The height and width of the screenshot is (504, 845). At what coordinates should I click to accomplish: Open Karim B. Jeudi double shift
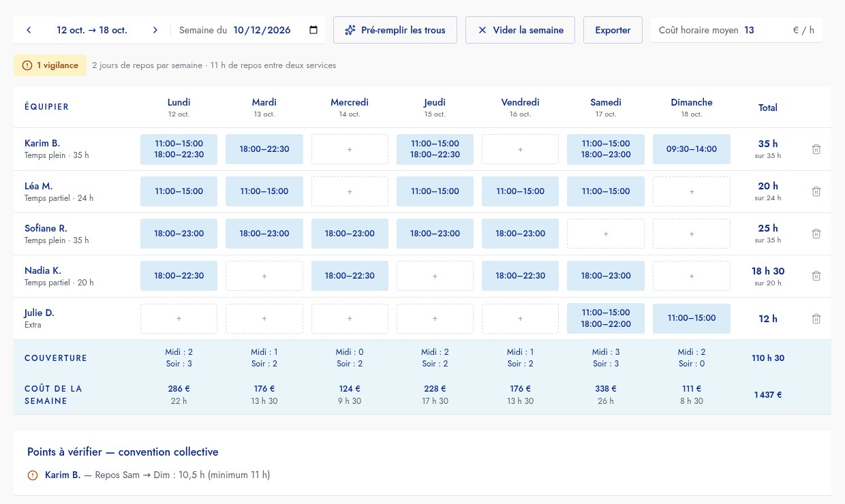coord(435,149)
